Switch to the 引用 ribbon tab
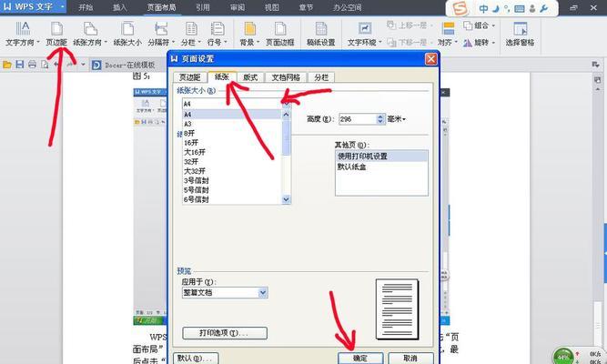Screen dimensions: 607x364 pyautogui.click(x=202, y=7)
